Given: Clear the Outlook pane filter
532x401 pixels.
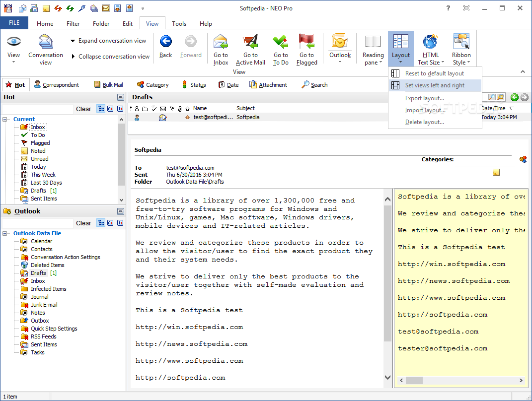Looking at the screenshot, I should tap(83, 223).
